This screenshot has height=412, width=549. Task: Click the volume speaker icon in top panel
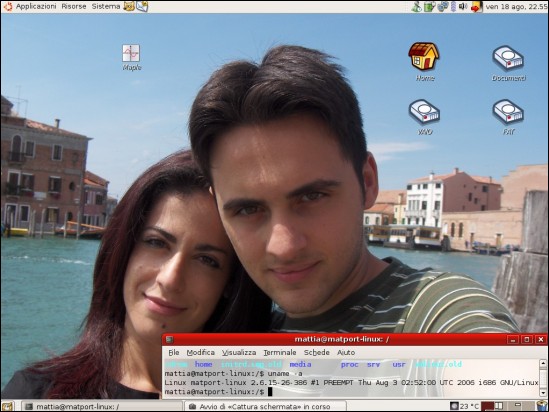[x=463, y=6]
